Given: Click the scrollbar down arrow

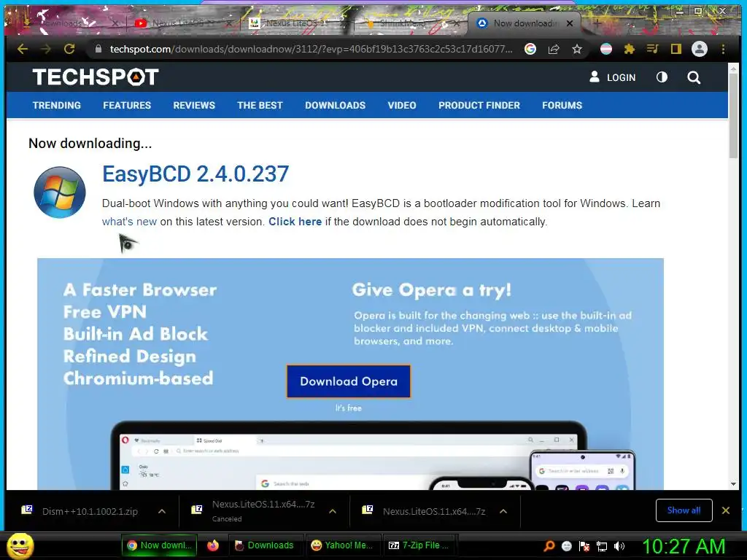Looking at the screenshot, I should 733,484.
